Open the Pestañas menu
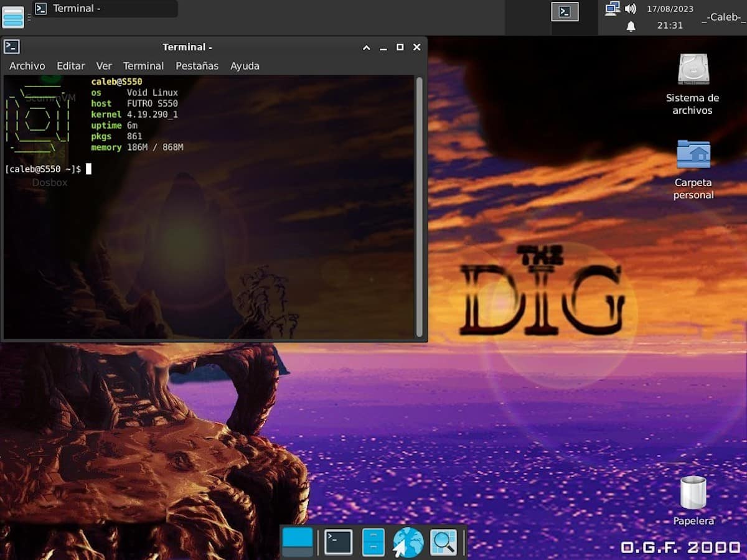This screenshot has height=560, width=747. click(x=197, y=65)
